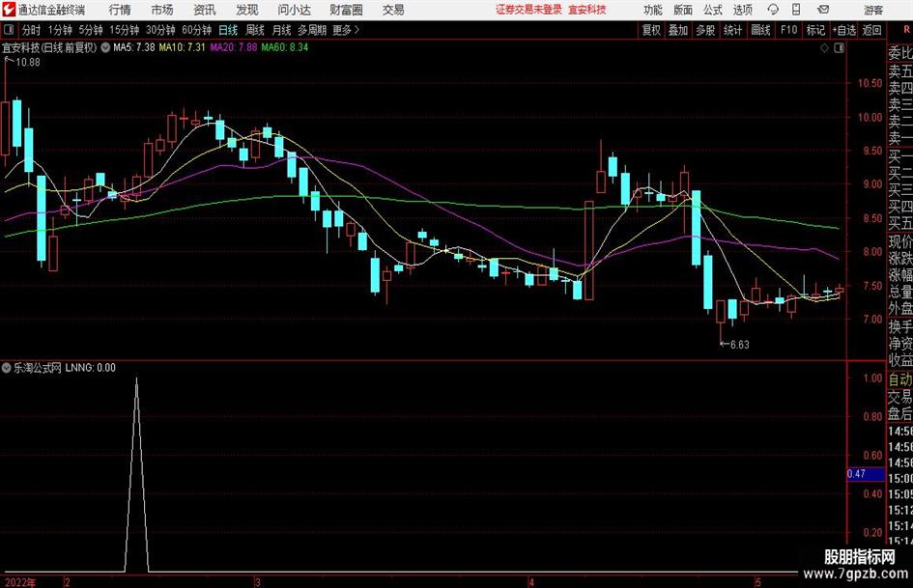Screen dimensions: 913x588
Task: Toggle the right side panel icon
Action: point(839,48)
